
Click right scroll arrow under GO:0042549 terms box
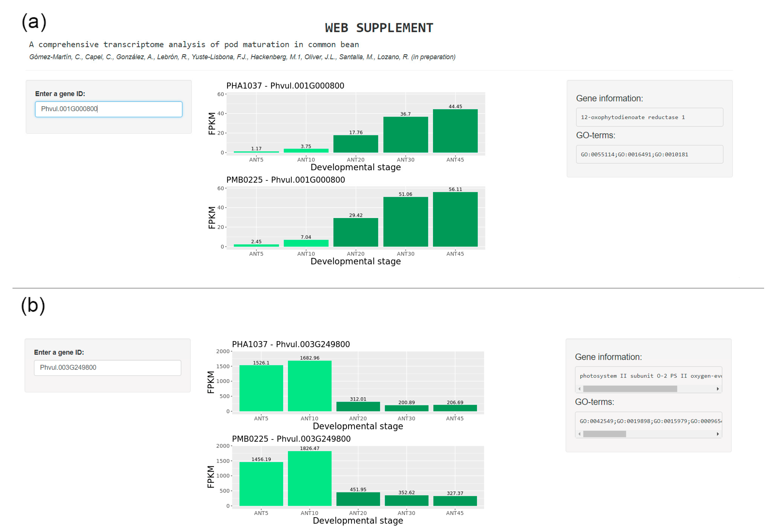click(x=718, y=434)
